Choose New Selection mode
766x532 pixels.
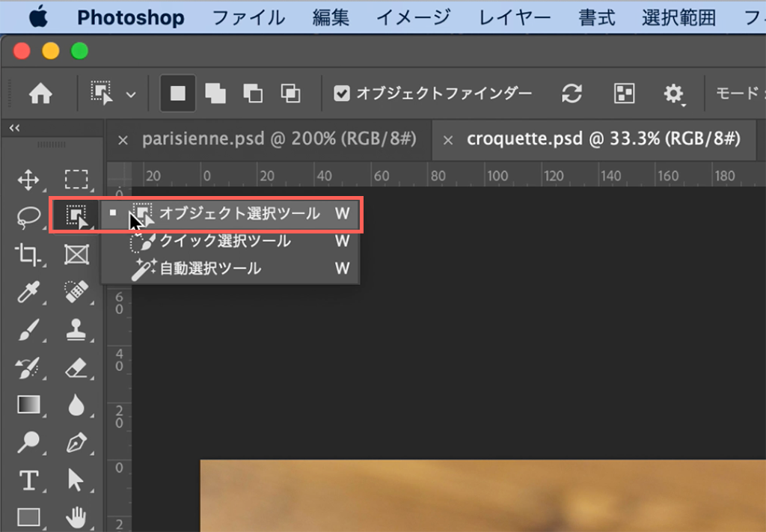[x=178, y=93]
